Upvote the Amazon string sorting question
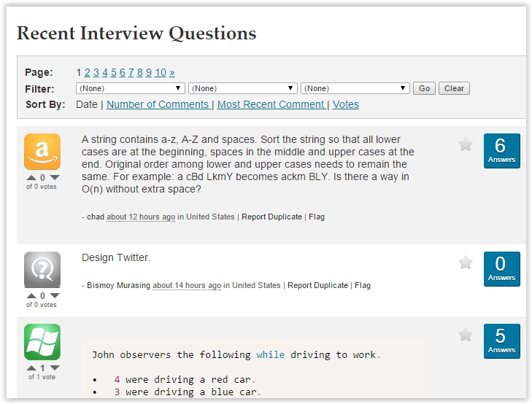The height and width of the screenshot is (404, 532). pyautogui.click(x=31, y=178)
